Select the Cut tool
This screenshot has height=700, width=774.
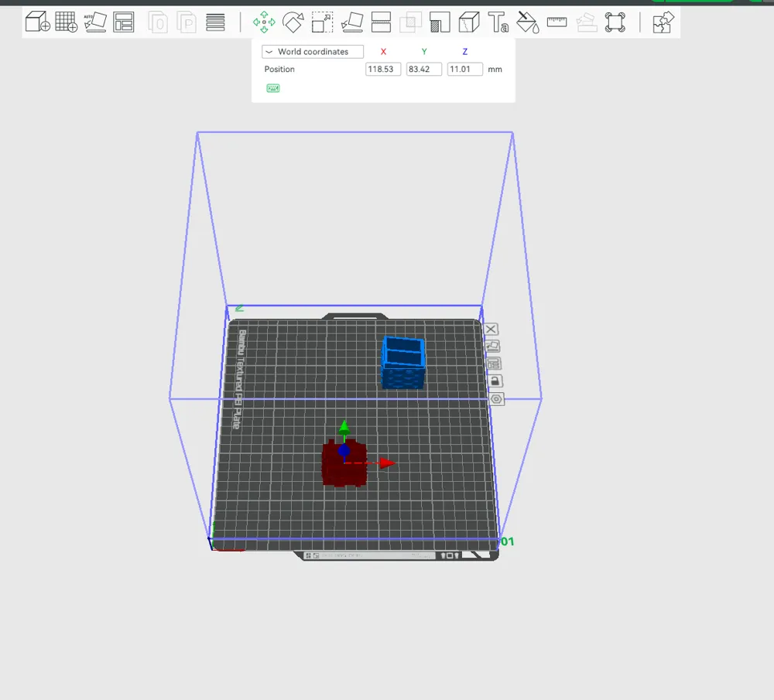[381, 22]
